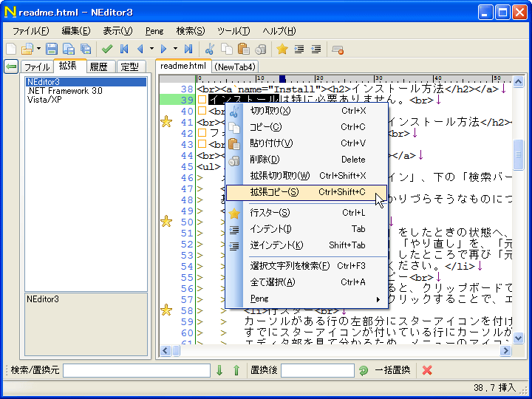Click the Unindent toolbar icon
This screenshot has width=532, height=399.
click(316, 50)
